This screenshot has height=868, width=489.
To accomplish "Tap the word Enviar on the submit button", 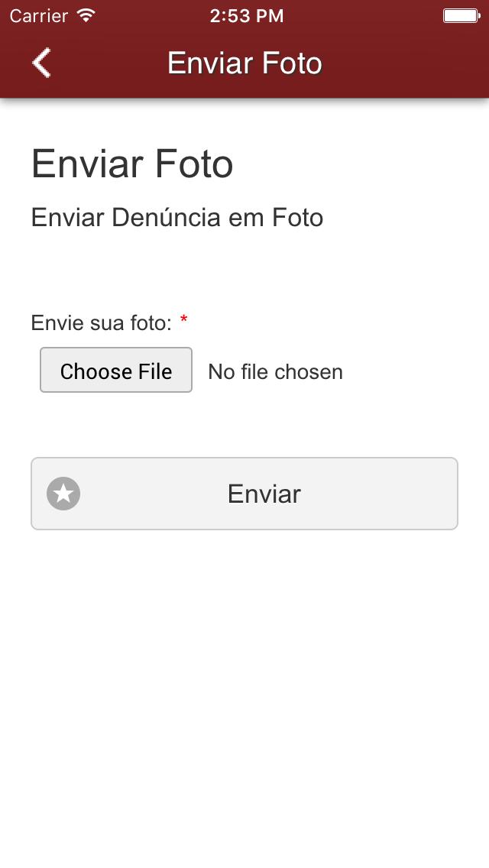I will click(264, 494).
